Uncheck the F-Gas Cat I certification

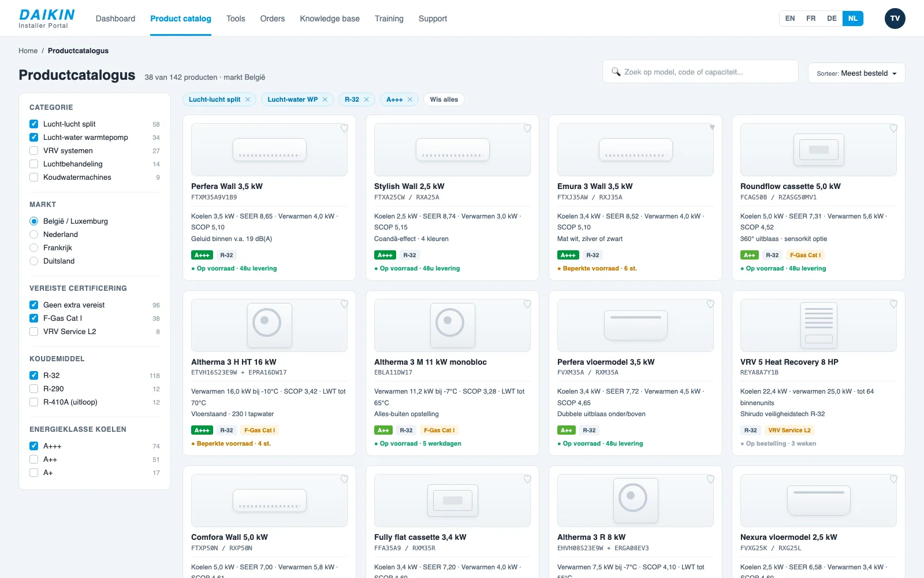[x=33, y=318]
